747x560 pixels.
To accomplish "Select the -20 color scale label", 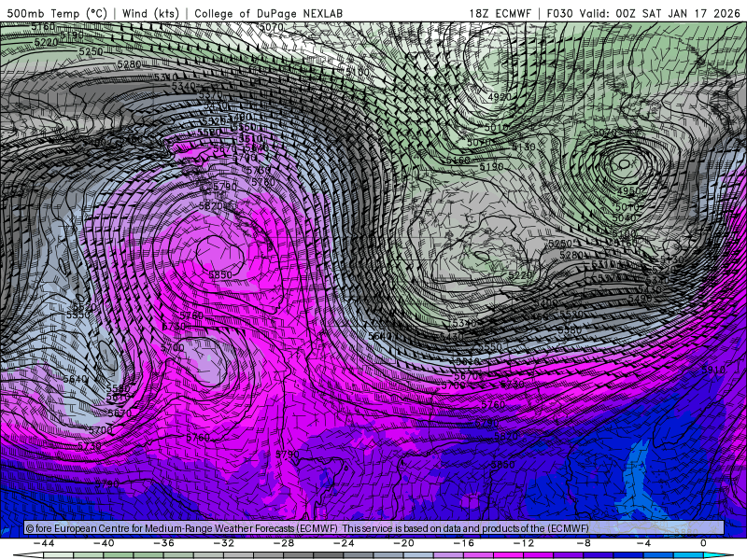I will coord(404,543).
